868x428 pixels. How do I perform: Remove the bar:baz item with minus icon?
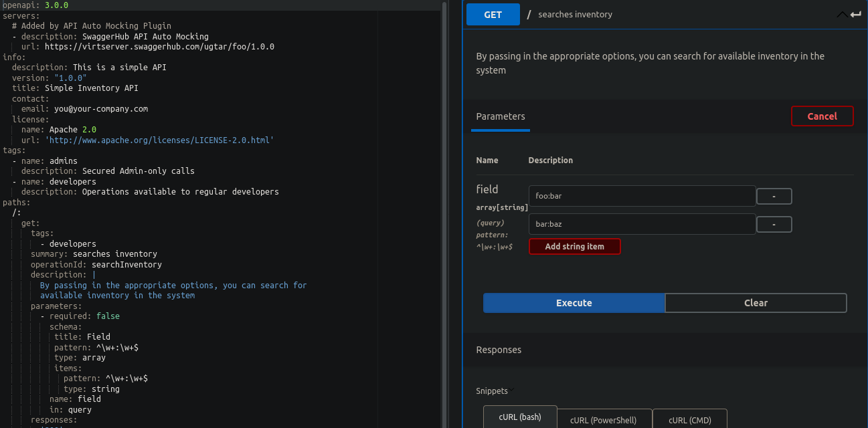pos(774,224)
